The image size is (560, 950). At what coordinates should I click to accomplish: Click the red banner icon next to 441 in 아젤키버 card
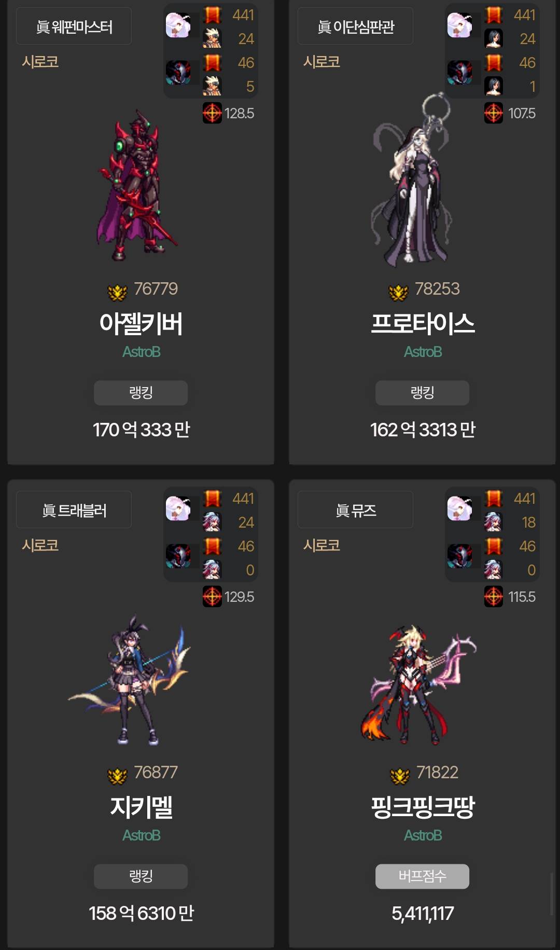(x=212, y=15)
